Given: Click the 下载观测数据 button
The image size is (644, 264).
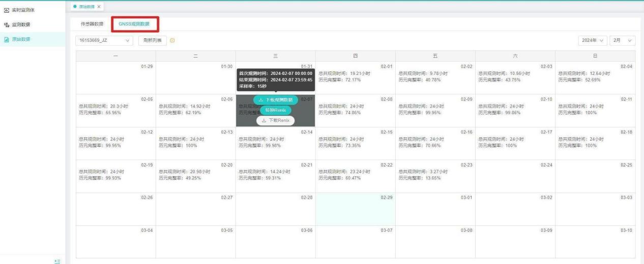Looking at the screenshot, I should pyautogui.click(x=276, y=100).
